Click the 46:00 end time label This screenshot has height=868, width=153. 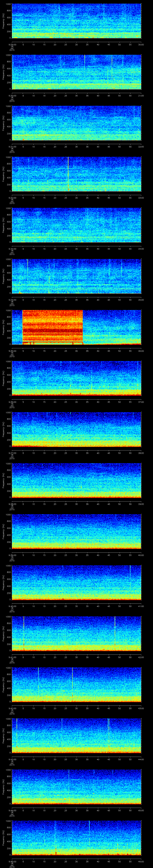click(141, 861)
